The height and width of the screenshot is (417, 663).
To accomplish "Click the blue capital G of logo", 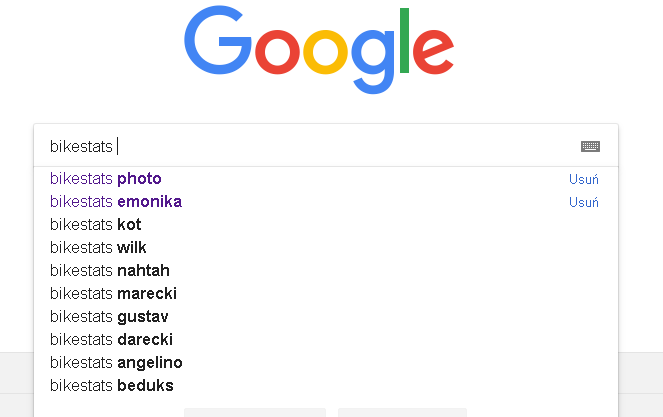I will (218, 40).
